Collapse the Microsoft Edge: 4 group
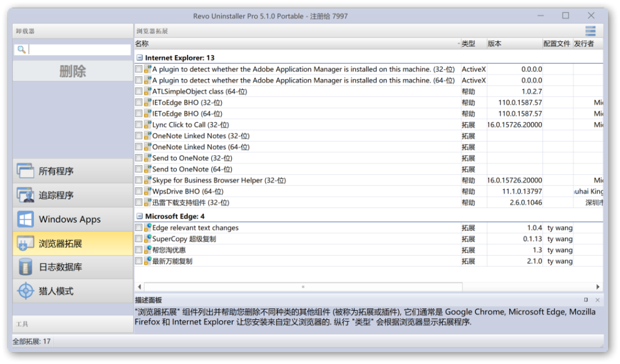620x364 pixels. point(140,216)
